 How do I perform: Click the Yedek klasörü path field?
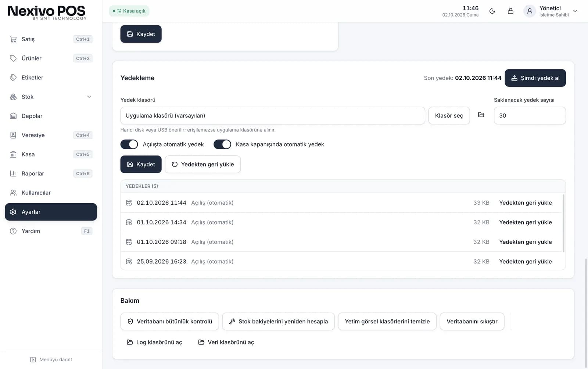pos(273,115)
